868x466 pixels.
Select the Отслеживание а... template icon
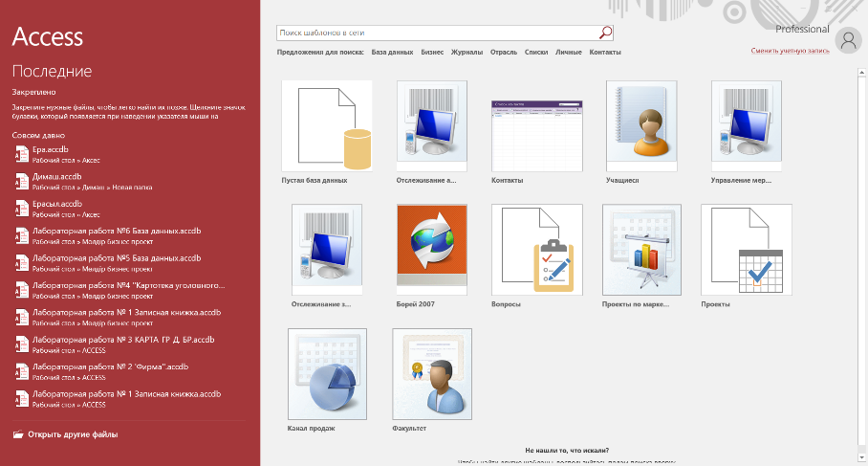(x=432, y=125)
